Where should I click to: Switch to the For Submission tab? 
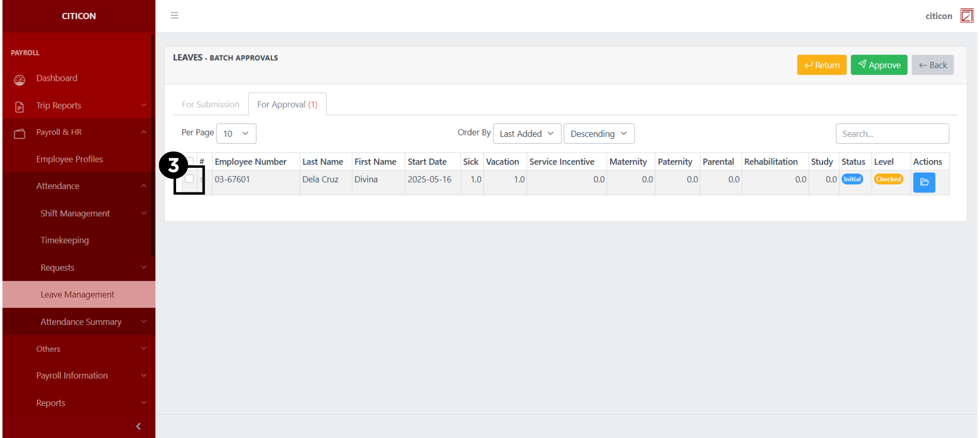pyautogui.click(x=210, y=104)
